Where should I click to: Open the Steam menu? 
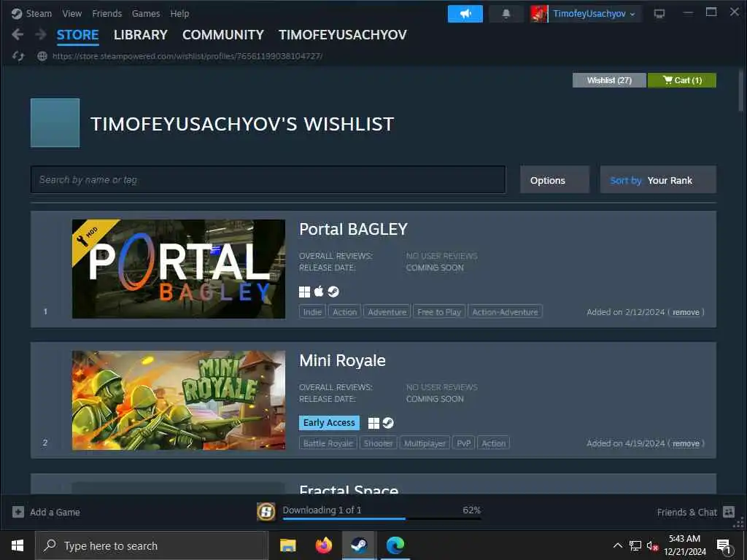(x=39, y=14)
